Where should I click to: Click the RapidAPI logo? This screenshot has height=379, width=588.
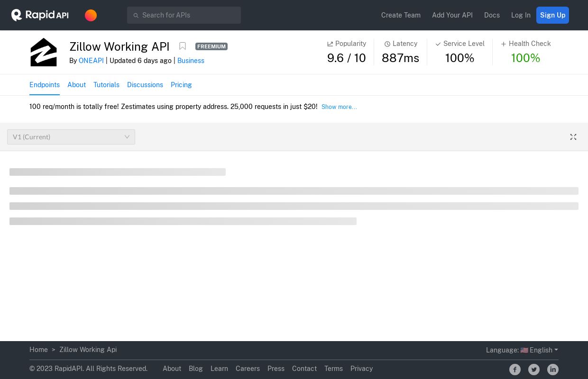coord(40,15)
